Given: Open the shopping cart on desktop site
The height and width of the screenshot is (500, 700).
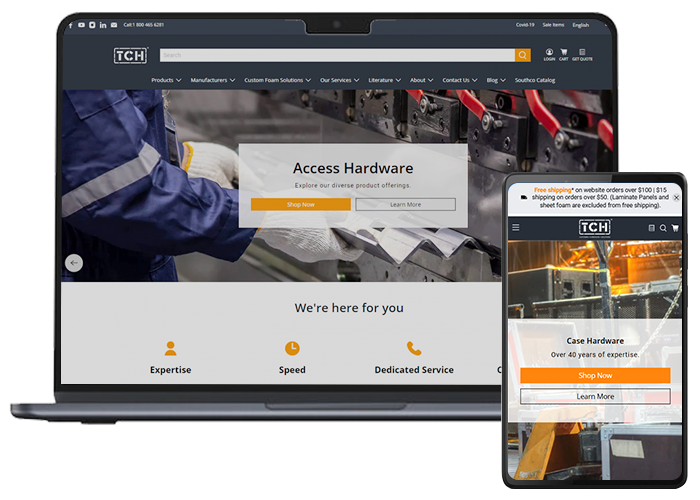Looking at the screenshot, I should pos(564,54).
